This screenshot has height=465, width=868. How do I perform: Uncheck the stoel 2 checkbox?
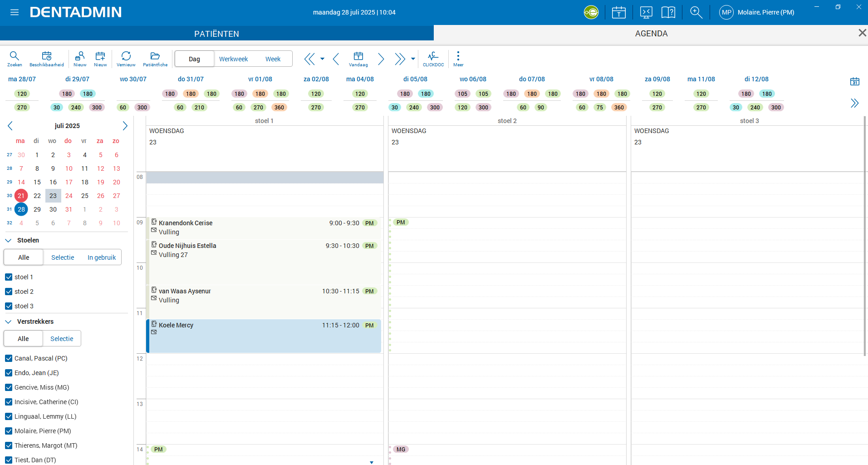tap(9, 292)
